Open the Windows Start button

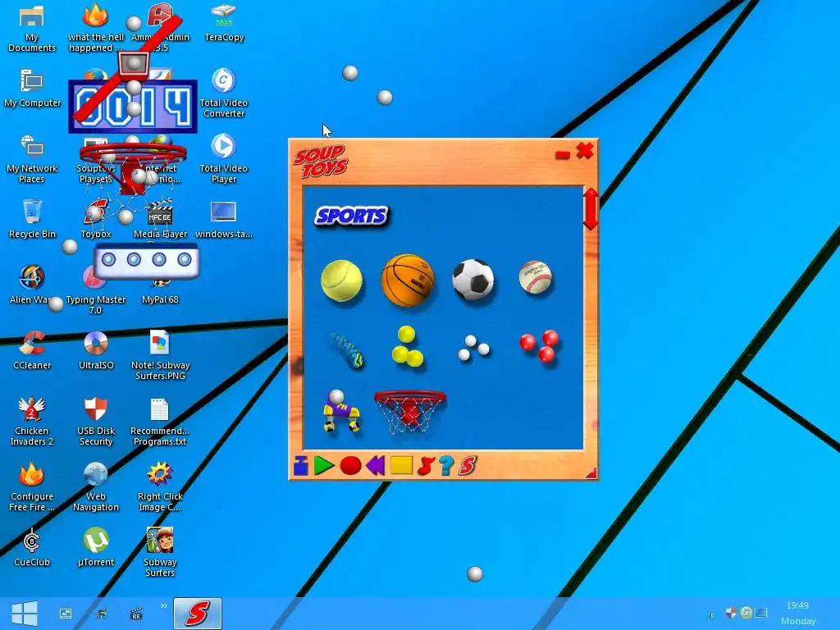point(24,614)
